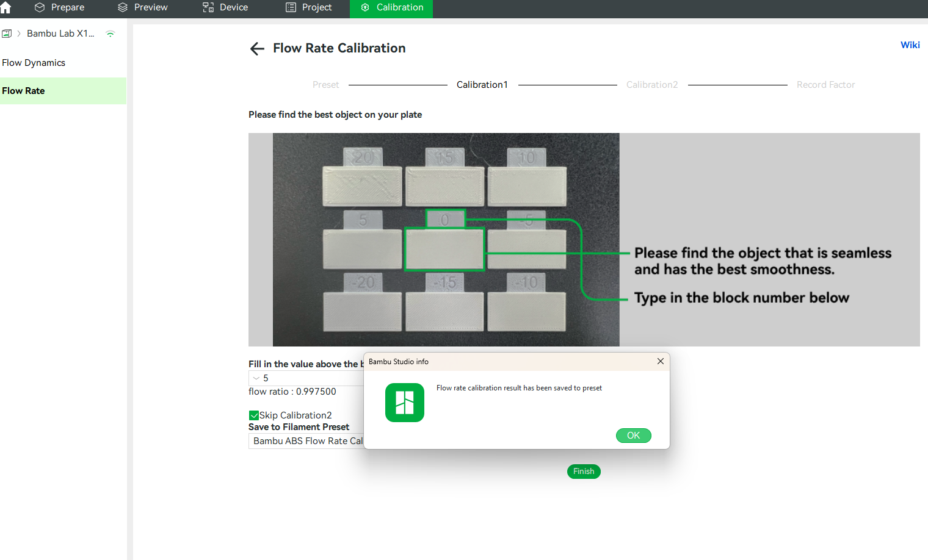Select Flow Rate in sidebar
Viewport: 928px width, 560px height.
click(x=63, y=91)
